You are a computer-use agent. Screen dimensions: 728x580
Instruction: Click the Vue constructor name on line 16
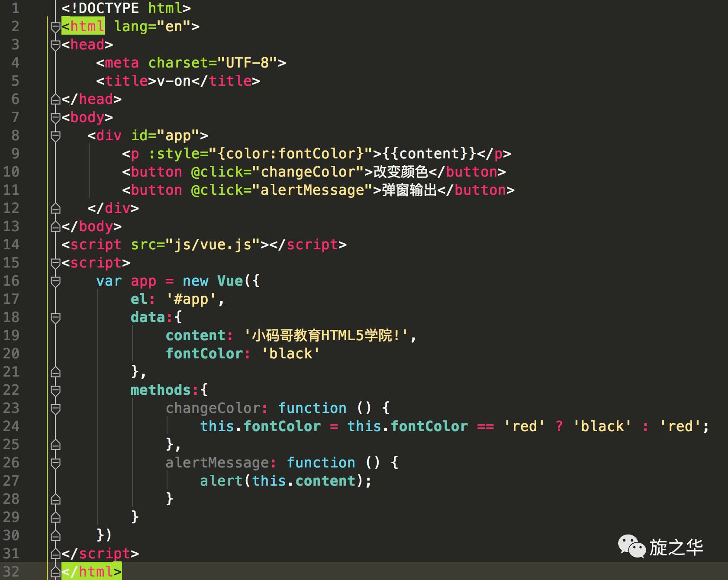click(230, 281)
